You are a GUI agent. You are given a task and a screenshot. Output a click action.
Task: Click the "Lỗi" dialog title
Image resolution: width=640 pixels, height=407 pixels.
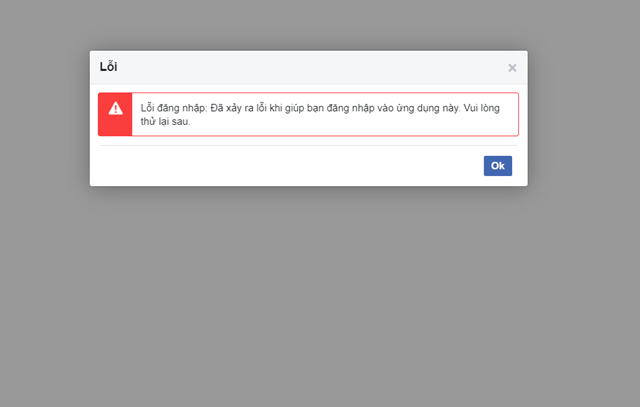[x=108, y=67]
